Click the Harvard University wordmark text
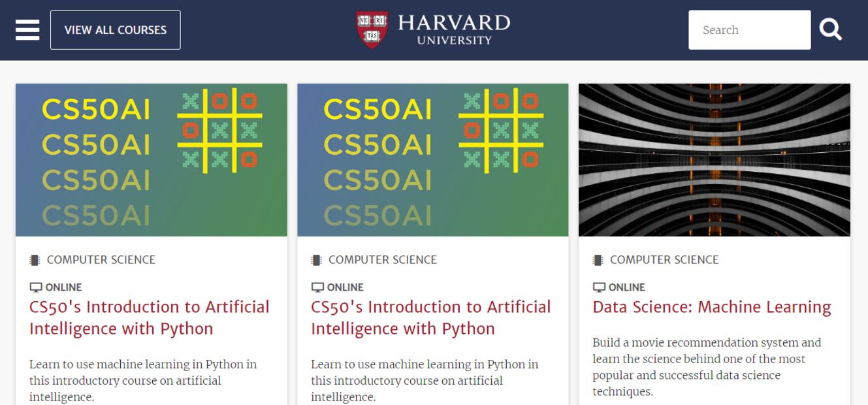 (x=454, y=29)
